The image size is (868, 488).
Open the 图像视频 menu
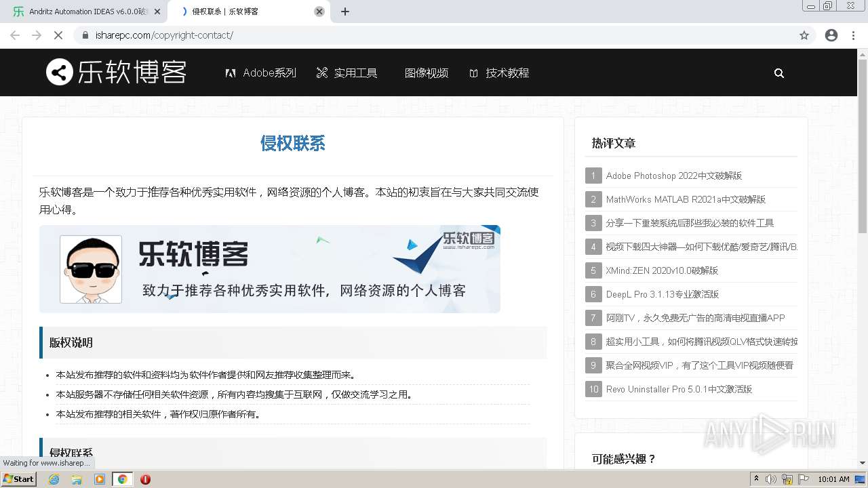427,73
